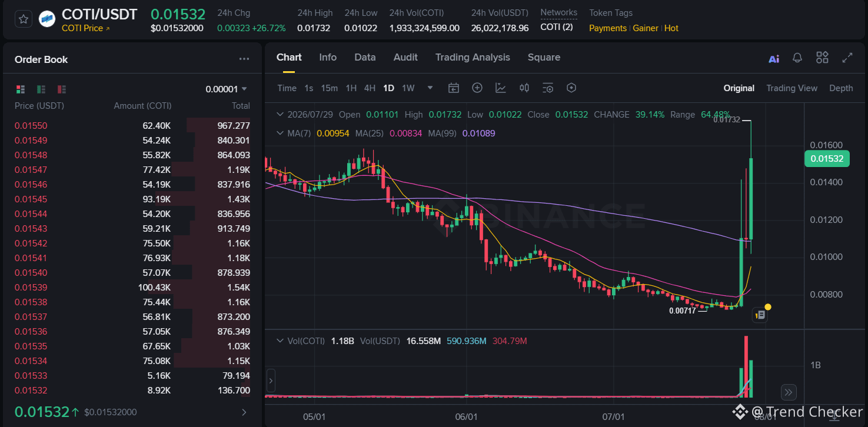Click amount 100.43K in order book

coord(154,288)
